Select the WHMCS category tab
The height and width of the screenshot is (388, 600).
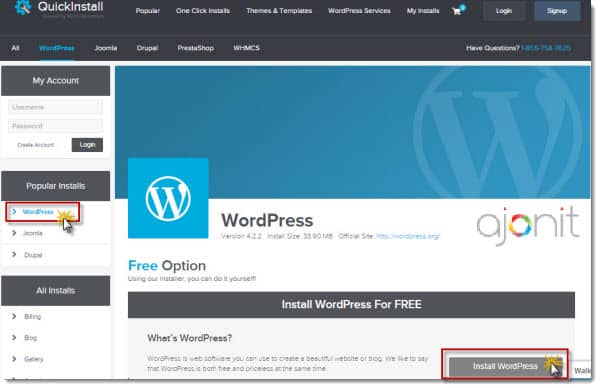click(246, 48)
